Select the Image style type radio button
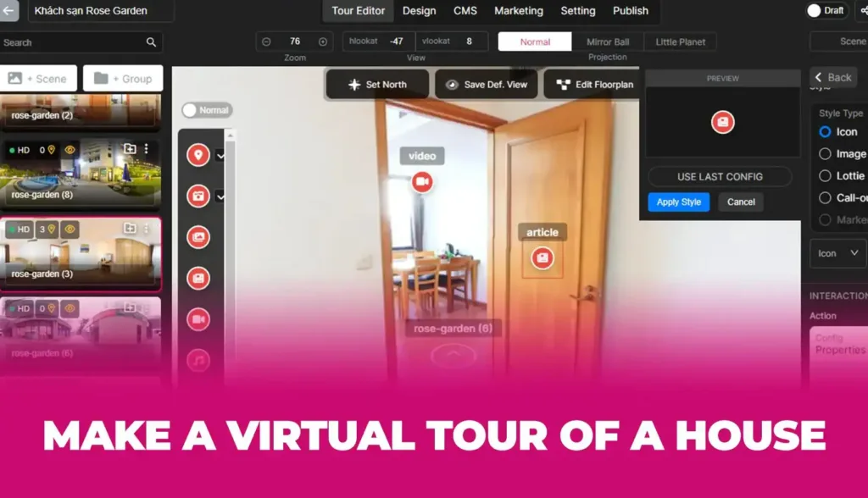The width and height of the screenshot is (868, 498). (825, 154)
